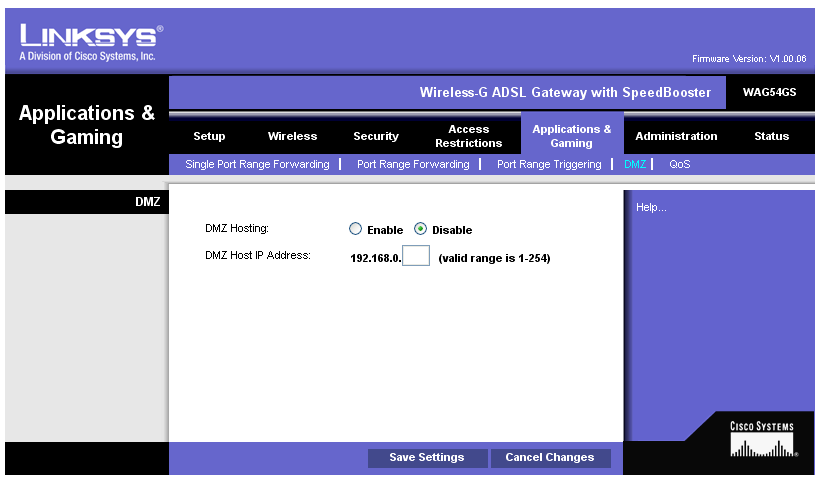View the Status tab
Viewport: 821px width, 478px height.
(x=771, y=136)
